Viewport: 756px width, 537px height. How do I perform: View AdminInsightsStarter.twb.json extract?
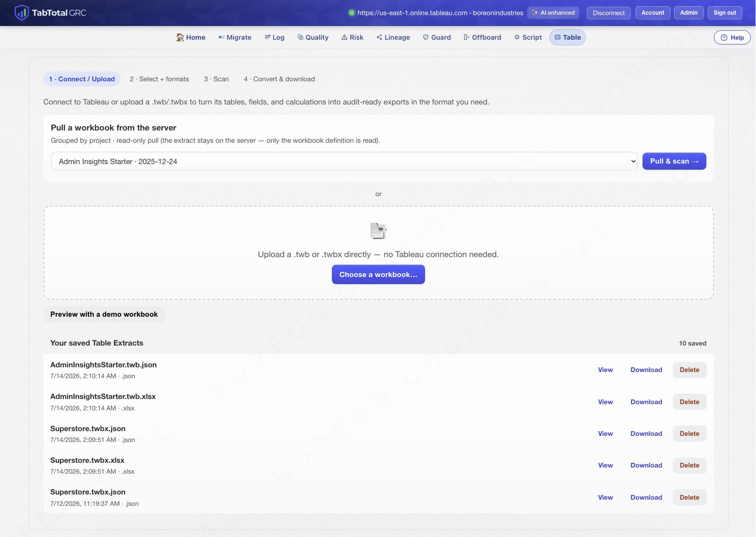point(605,370)
